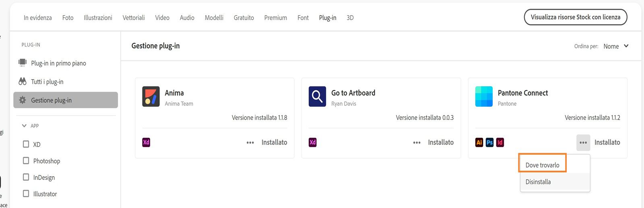Open the Ordina per Nome dropdown
The height and width of the screenshot is (208, 644).
click(x=616, y=46)
